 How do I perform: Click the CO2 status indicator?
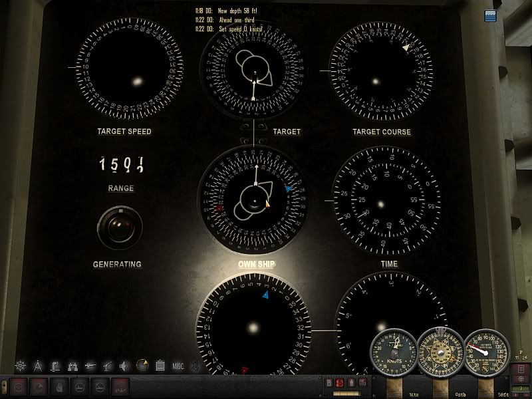point(362,383)
